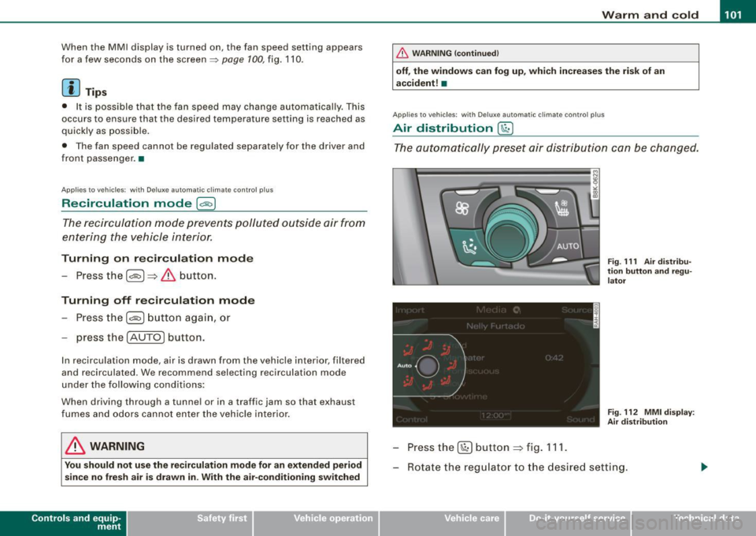756x536 pixels.
Task: Click 'Media' title in MMI display
Action: tap(491, 310)
